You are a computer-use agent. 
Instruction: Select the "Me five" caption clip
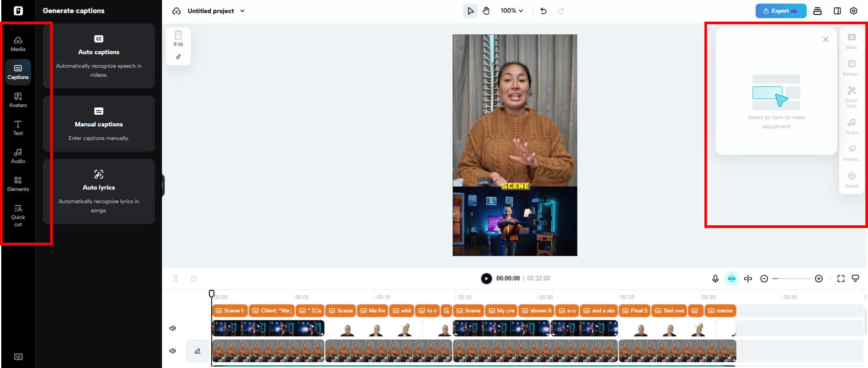373,310
